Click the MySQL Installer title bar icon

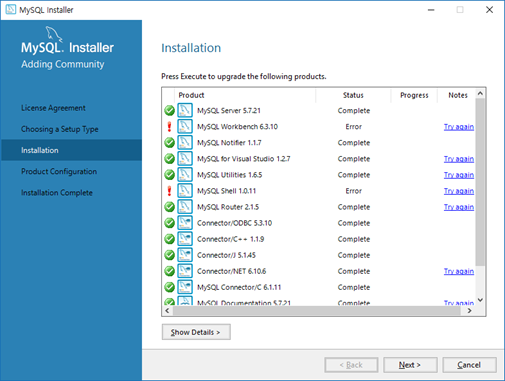pyautogui.click(x=10, y=9)
